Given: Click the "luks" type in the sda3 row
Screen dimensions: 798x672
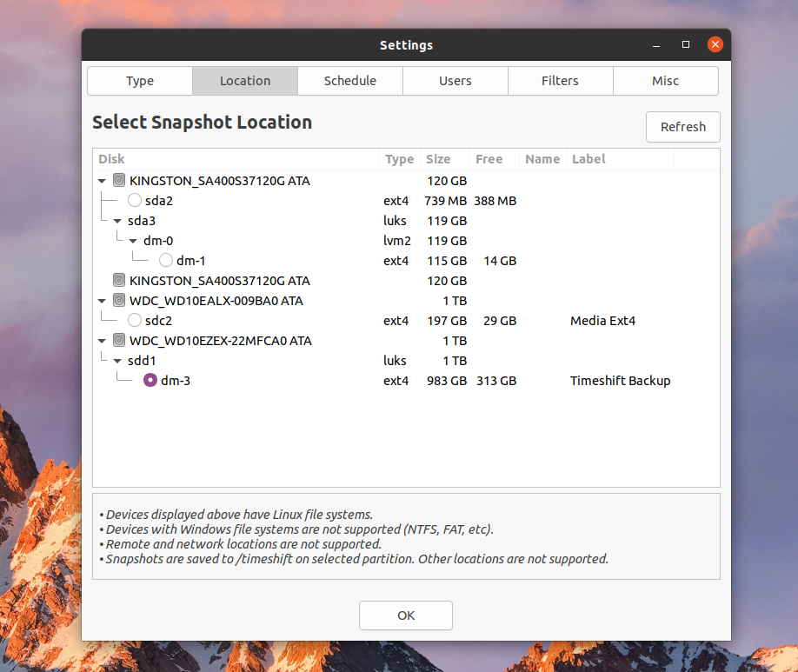Looking at the screenshot, I should [395, 221].
